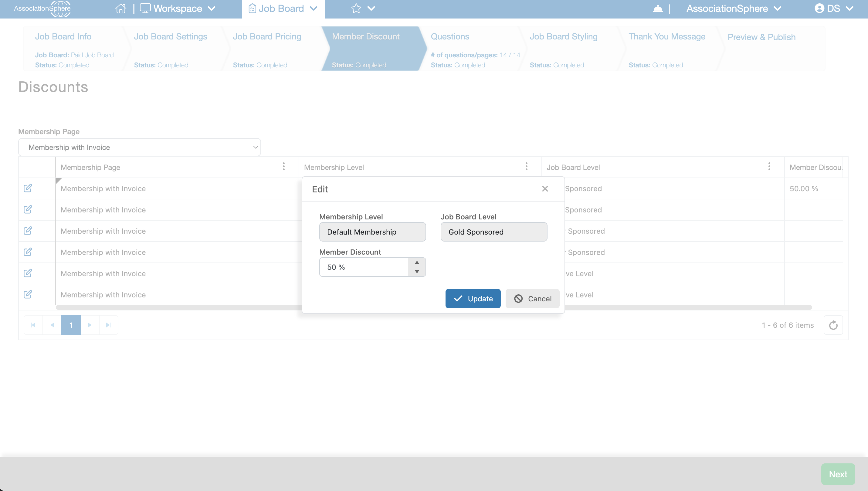Screen dimensions: 868x491
Task: Open the AssociationSphere organization dropdown
Action: 734,8
